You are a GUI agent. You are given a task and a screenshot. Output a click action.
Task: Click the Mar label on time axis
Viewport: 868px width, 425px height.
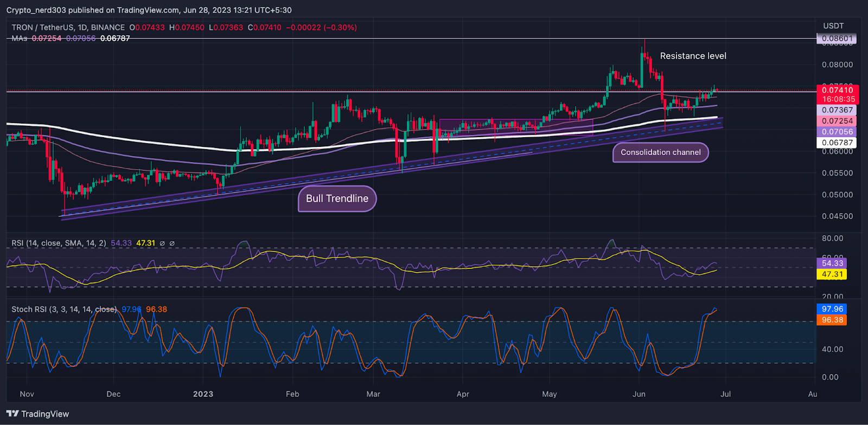click(373, 394)
